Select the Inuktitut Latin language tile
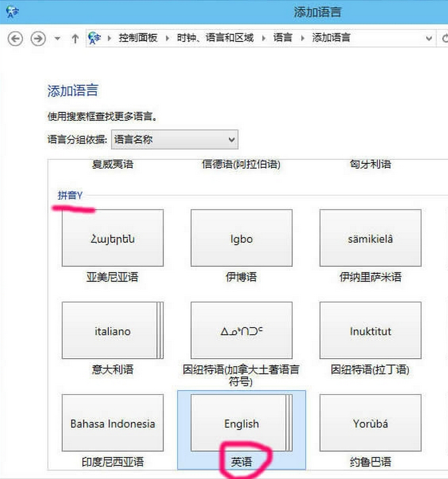 [x=370, y=330]
